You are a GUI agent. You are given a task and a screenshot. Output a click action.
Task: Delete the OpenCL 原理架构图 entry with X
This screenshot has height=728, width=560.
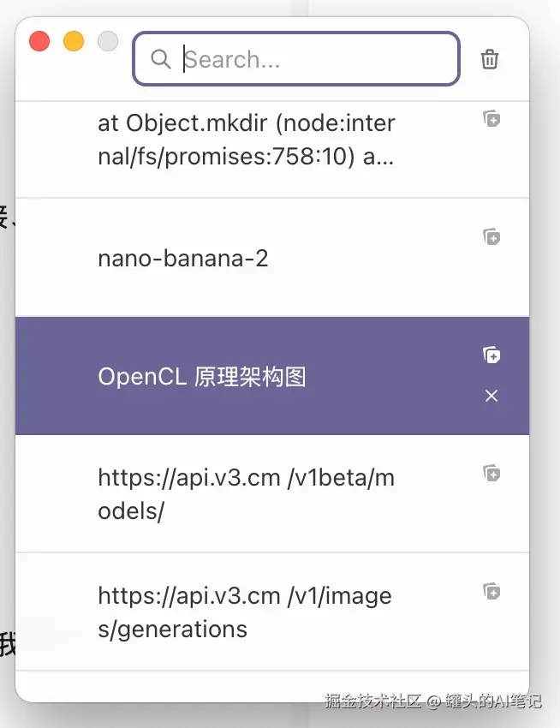click(491, 396)
